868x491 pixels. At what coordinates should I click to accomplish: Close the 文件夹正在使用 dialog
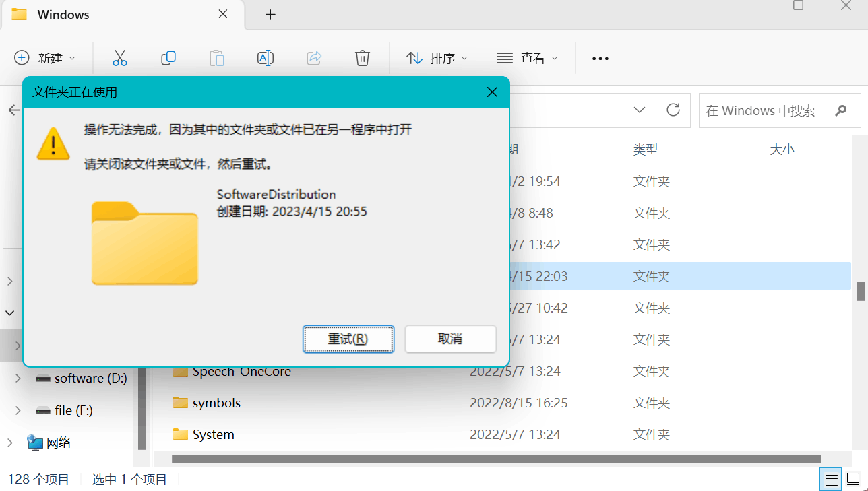click(493, 92)
